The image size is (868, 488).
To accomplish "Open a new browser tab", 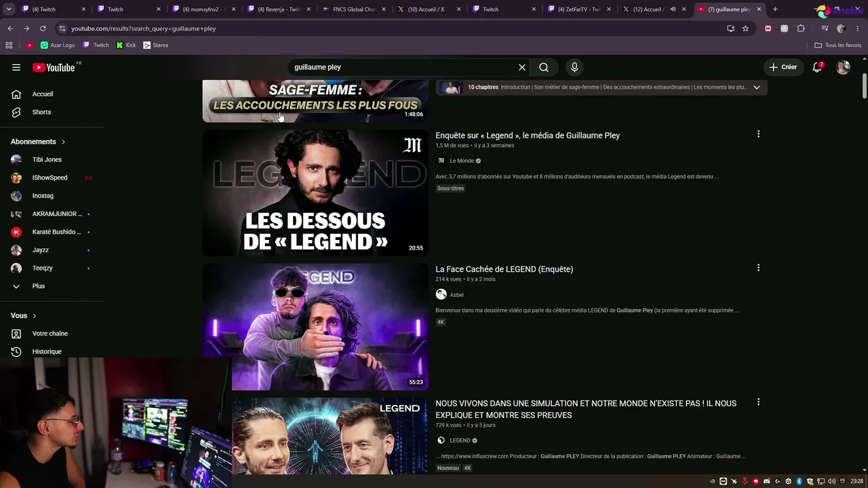I will [775, 9].
